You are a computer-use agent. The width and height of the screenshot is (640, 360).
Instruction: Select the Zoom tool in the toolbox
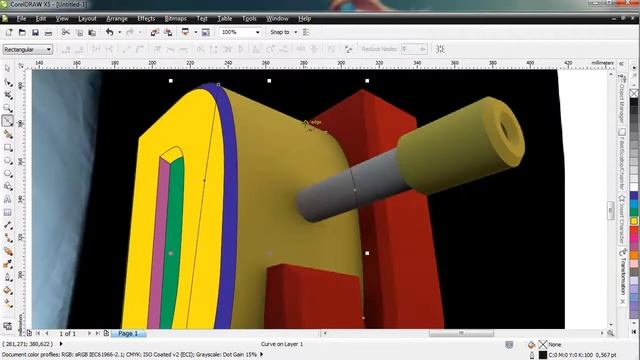coord(7,108)
